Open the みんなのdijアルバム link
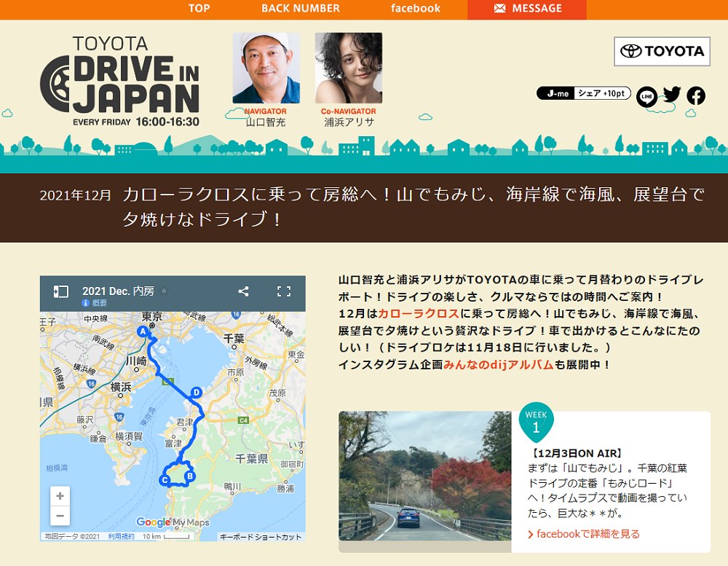The height and width of the screenshot is (566, 728). [x=498, y=365]
